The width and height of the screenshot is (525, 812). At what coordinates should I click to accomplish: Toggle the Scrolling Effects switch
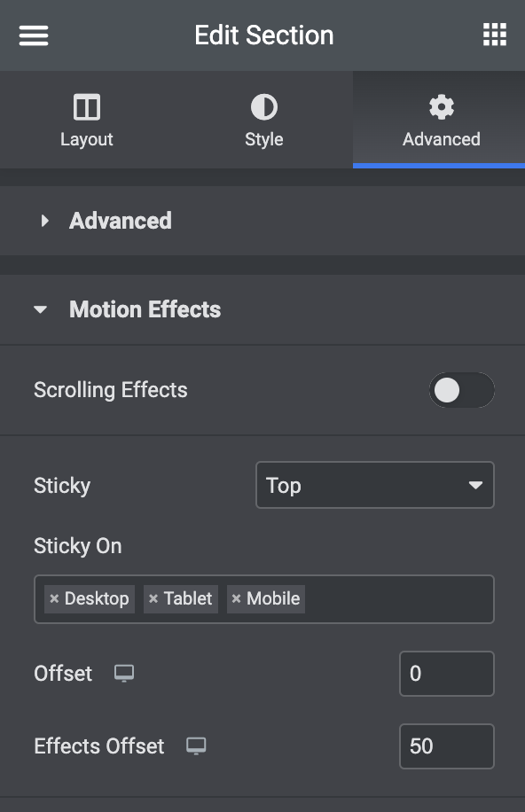click(x=461, y=390)
